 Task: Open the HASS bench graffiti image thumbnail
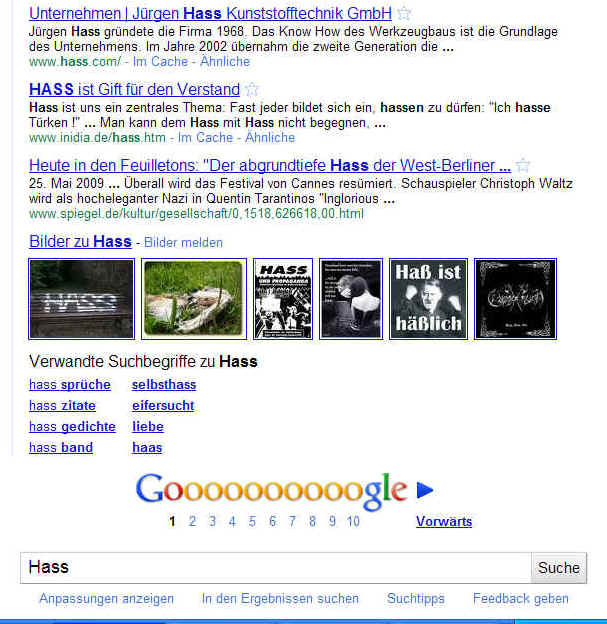[82, 299]
